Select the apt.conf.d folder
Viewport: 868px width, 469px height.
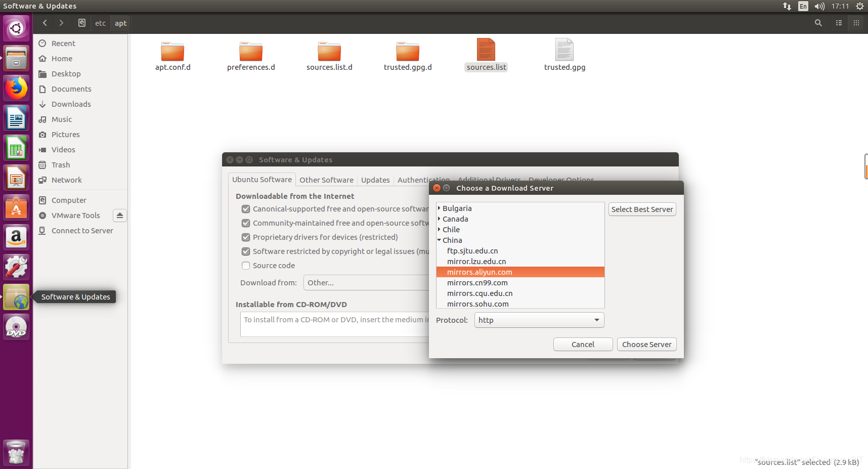tap(172, 56)
